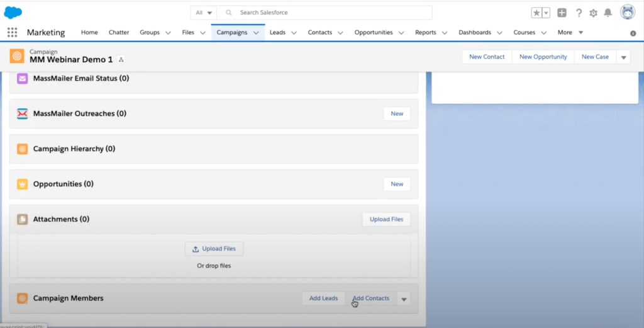Open the MassMailer Outreaches (0) link
This screenshot has width=644, height=328.
(x=80, y=113)
